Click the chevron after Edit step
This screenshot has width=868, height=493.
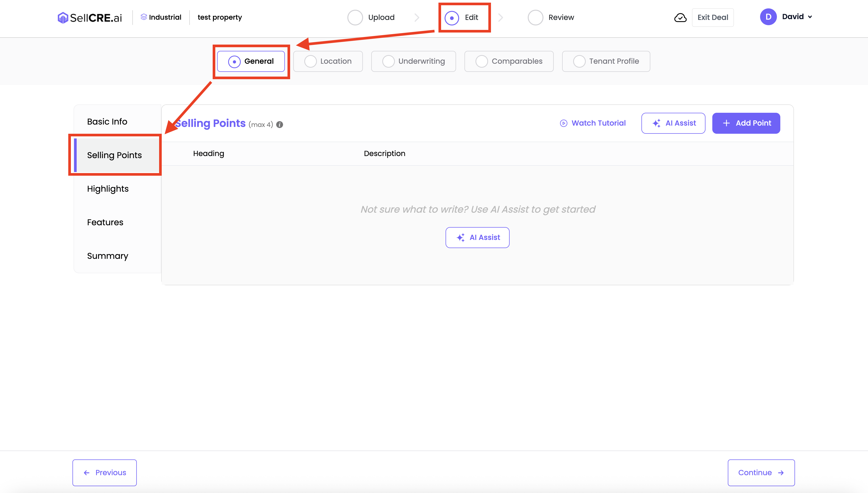click(501, 18)
